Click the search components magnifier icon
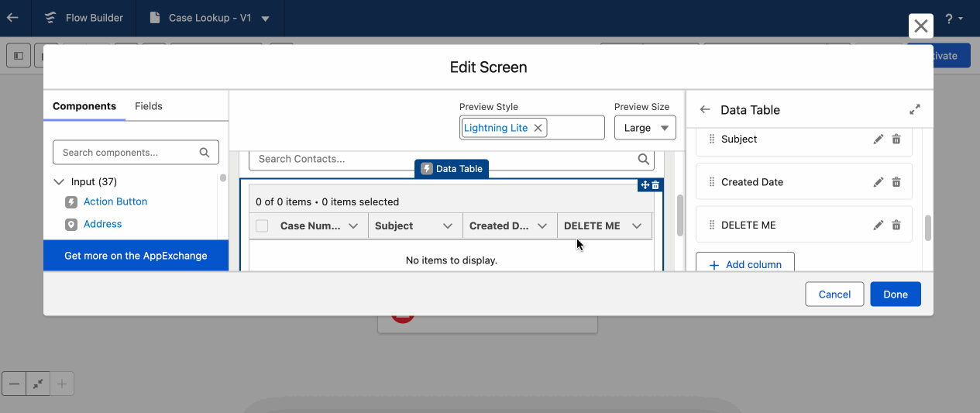Image resolution: width=980 pixels, height=413 pixels. [x=205, y=153]
